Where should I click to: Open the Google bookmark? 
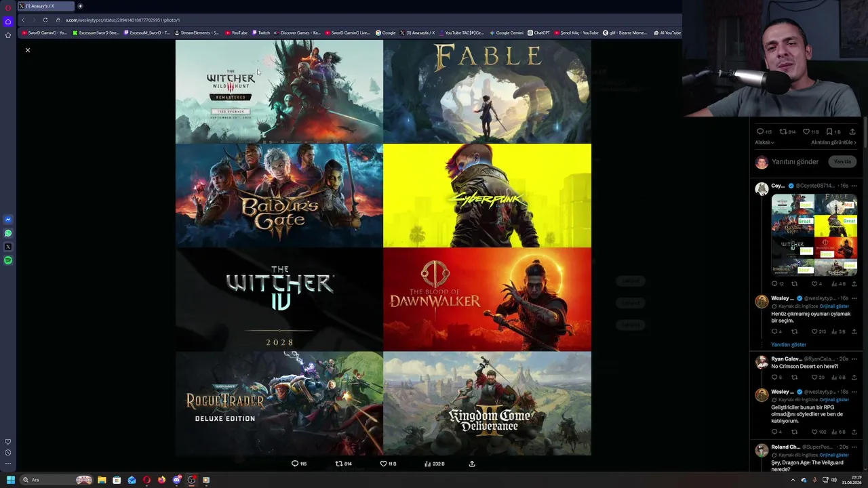(x=386, y=33)
